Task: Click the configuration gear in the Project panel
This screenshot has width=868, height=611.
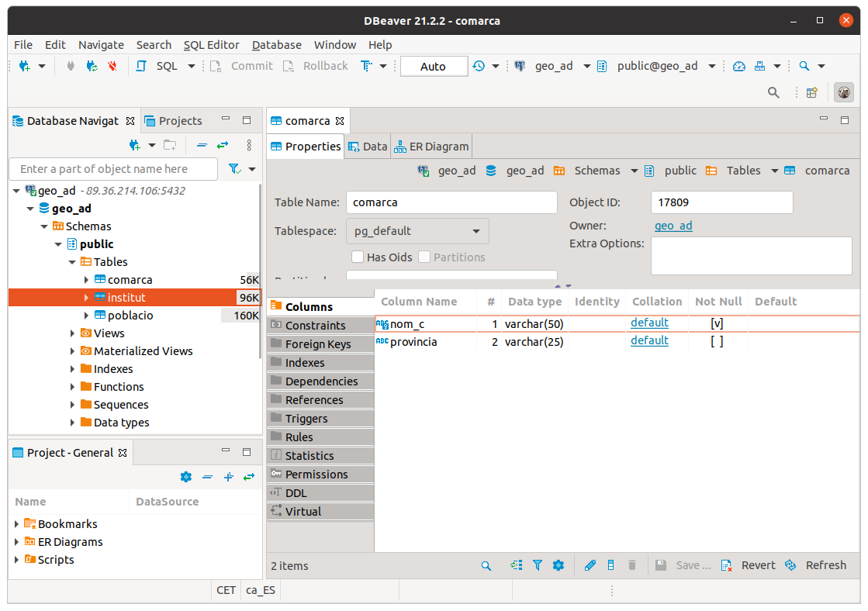Action: 185,477
